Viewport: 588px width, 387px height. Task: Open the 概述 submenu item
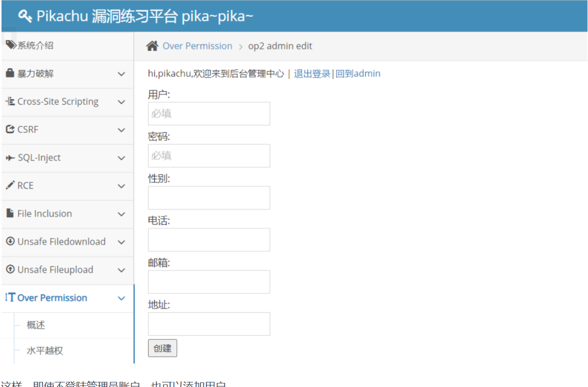pyautogui.click(x=36, y=325)
